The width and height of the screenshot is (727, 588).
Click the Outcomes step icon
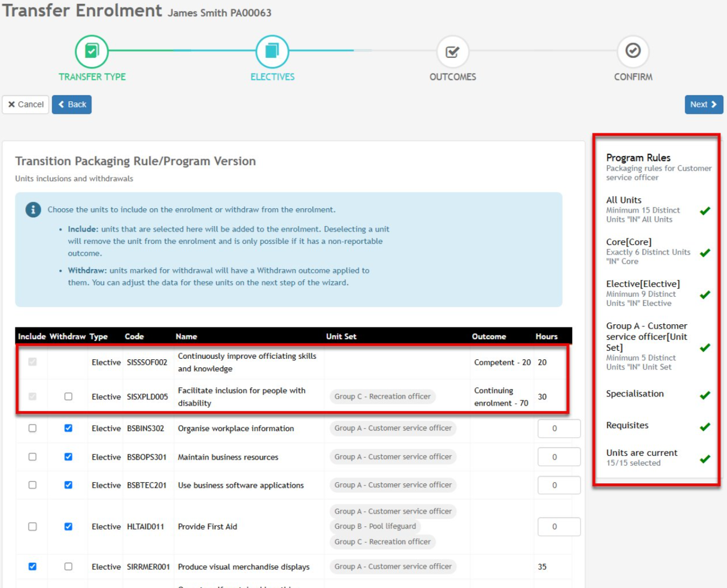tap(452, 51)
